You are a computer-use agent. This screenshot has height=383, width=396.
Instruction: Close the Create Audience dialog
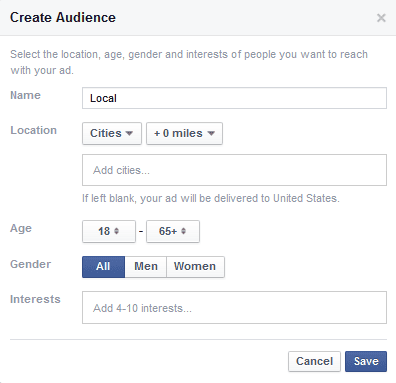(x=381, y=18)
